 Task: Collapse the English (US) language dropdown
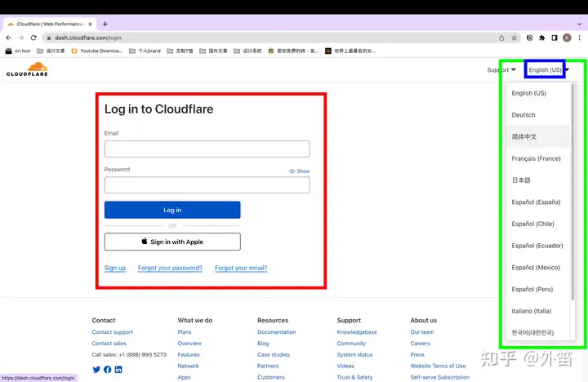549,69
